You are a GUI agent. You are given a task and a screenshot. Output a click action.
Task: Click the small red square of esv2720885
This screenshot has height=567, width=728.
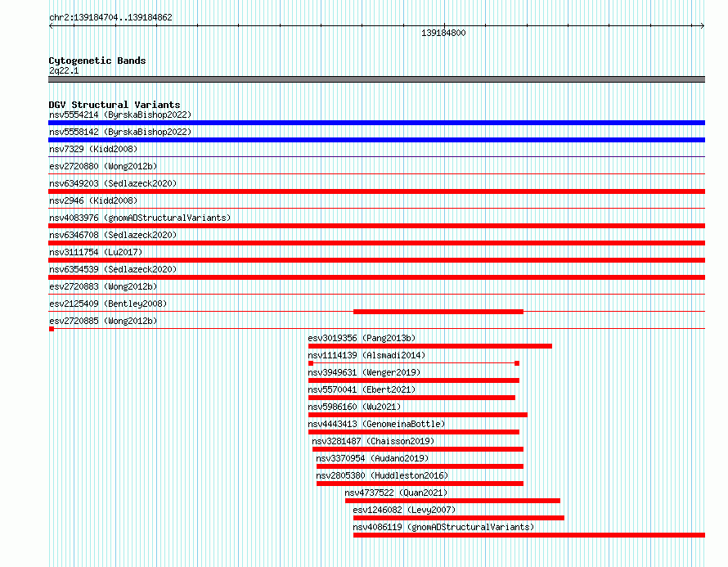tap(52, 329)
